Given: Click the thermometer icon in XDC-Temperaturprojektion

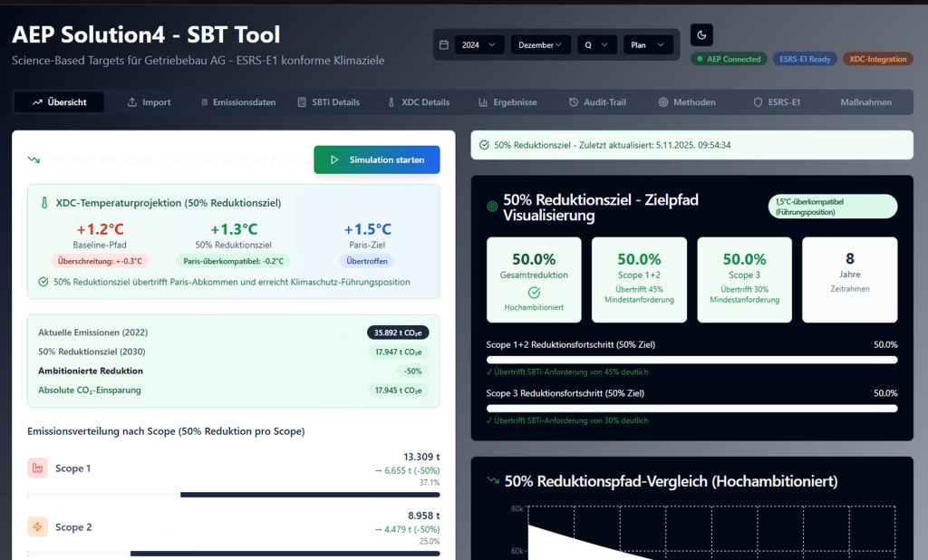Looking at the screenshot, I should (43, 203).
